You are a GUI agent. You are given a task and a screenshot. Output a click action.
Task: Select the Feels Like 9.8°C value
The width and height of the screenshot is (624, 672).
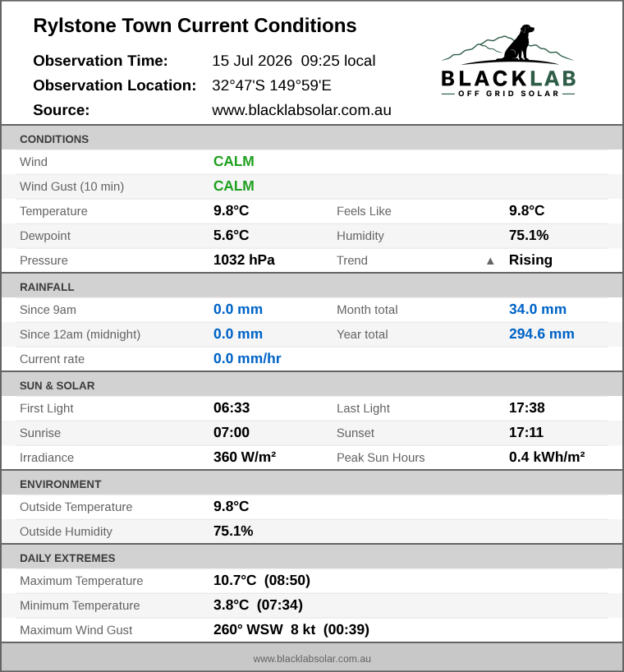527,210
